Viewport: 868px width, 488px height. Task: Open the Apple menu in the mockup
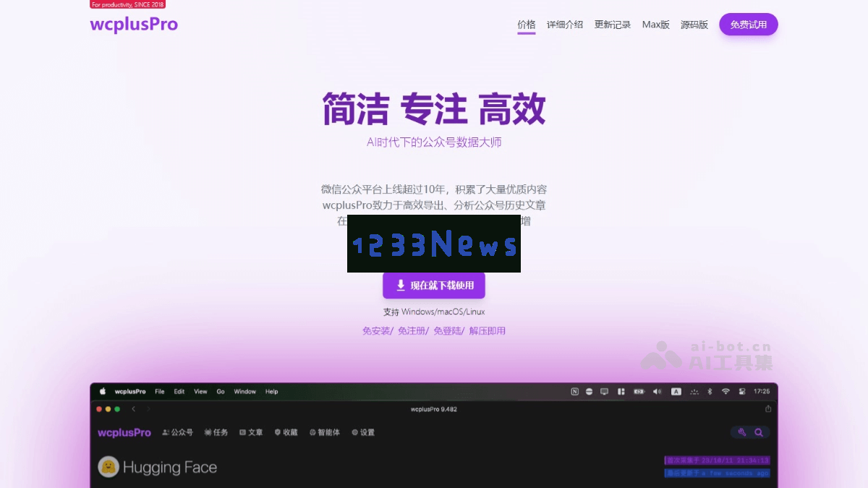[103, 391]
